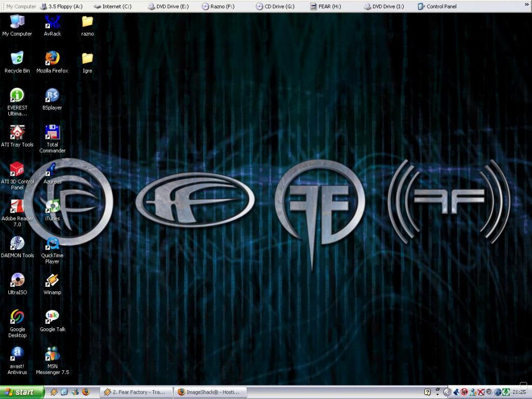Click the Firefox icon in Quick Launch
This screenshot has height=399, width=532.
pos(86,392)
